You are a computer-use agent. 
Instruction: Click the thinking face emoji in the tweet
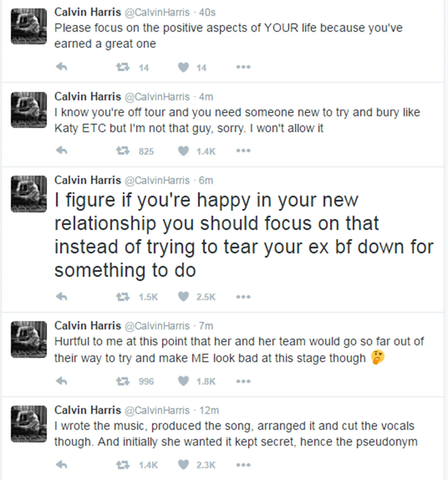pos(377,357)
